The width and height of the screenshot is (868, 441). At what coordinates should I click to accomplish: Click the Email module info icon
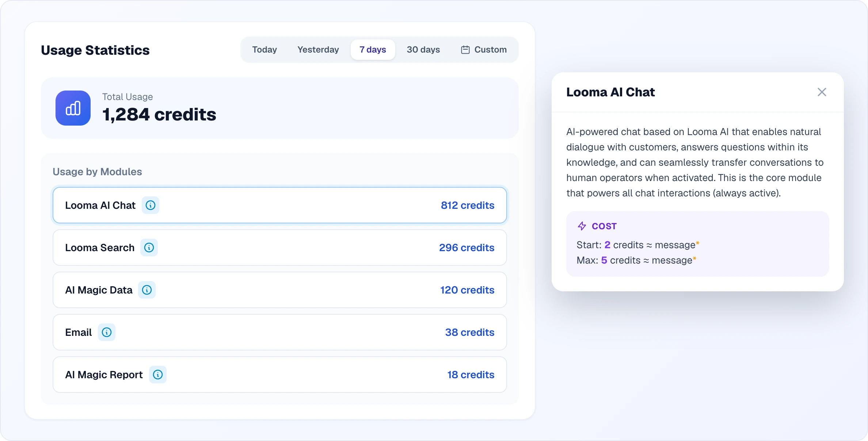[107, 332]
